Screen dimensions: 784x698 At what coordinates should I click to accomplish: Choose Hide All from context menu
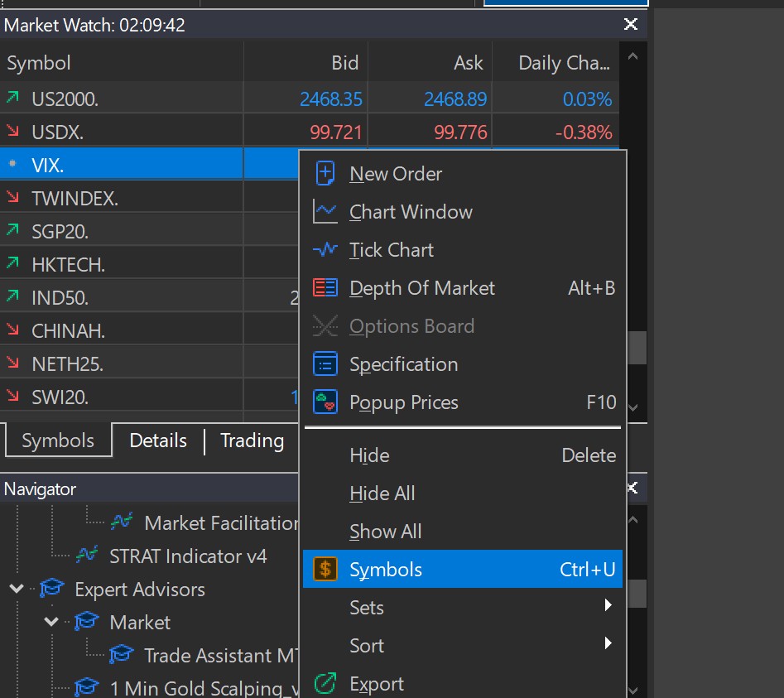(x=382, y=493)
